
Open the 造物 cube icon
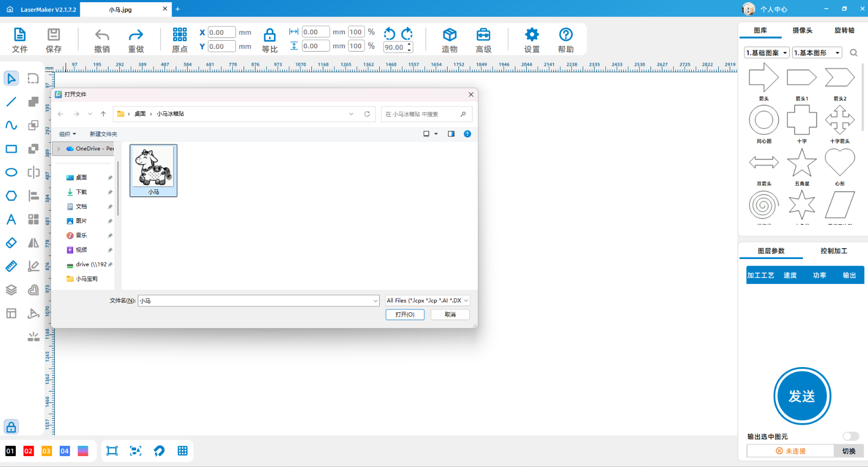[449, 35]
